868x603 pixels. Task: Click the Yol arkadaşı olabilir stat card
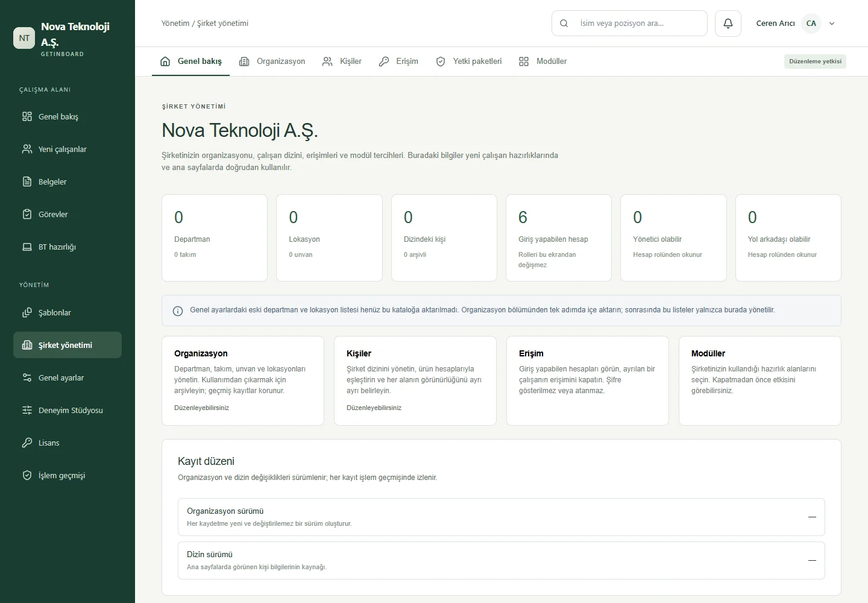(x=788, y=238)
